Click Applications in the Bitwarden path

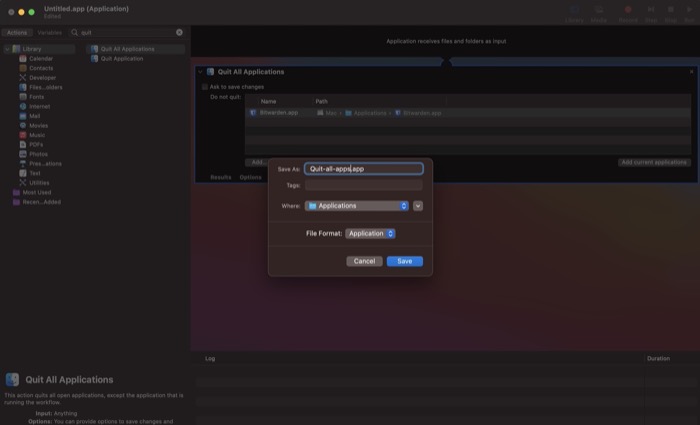point(366,113)
